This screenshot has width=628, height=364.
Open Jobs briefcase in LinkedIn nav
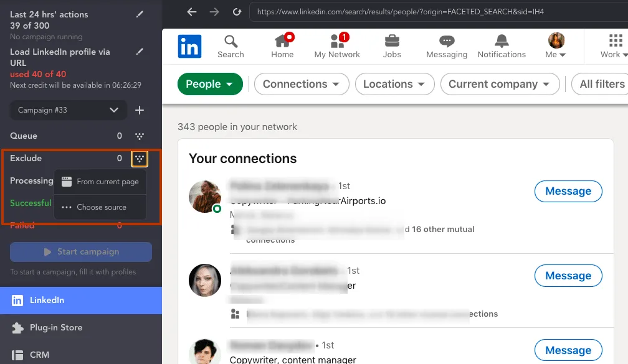coord(392,47)
